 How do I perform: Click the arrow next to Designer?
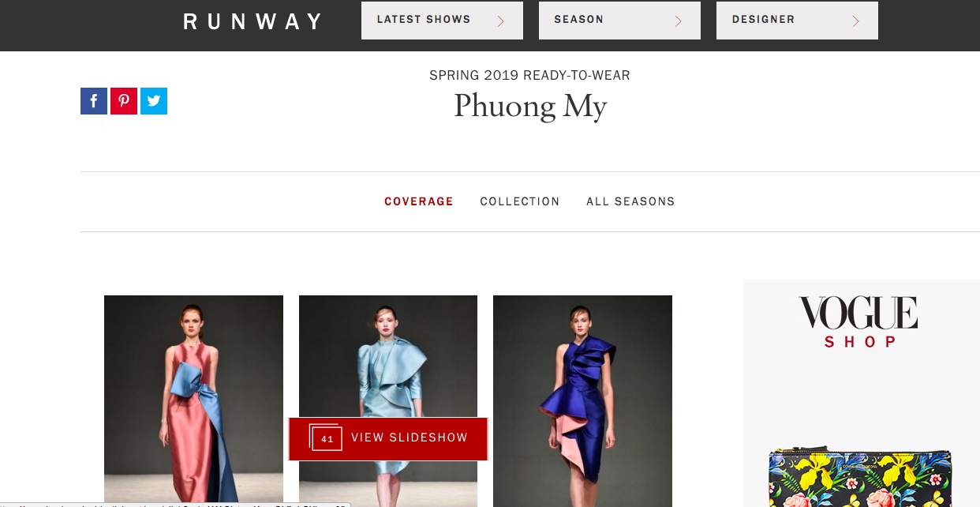[x=855, y=21]
